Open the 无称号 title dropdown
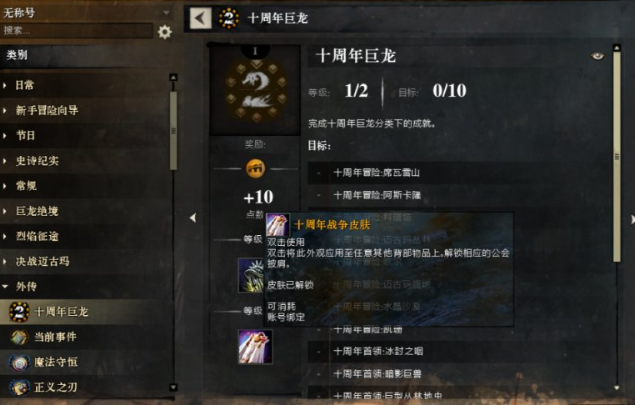Image resolution: width=635 pixels, height=405 pixels. [x=86, y=13]
